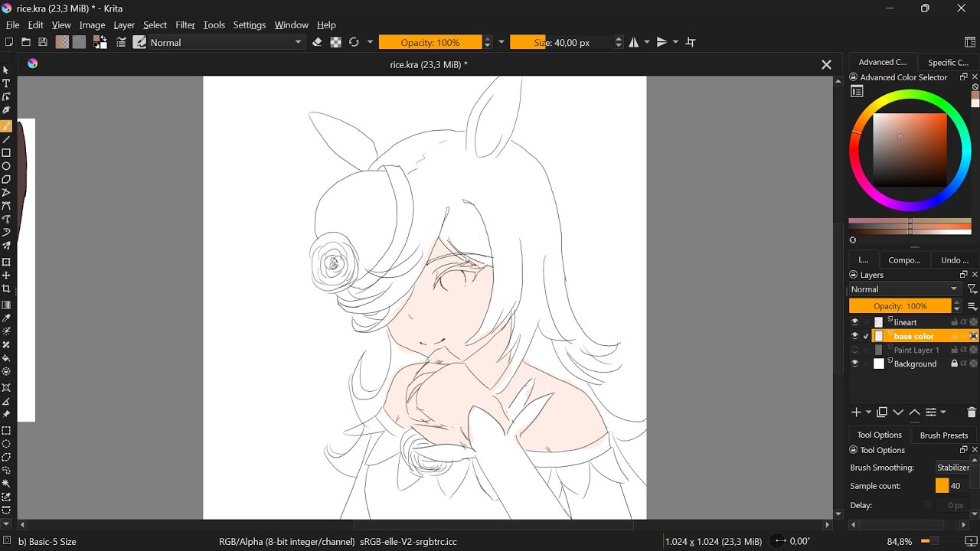Click horizontal mirror tool icon
The height and width of the screenshot is (551, 980).
click(635, 43)
